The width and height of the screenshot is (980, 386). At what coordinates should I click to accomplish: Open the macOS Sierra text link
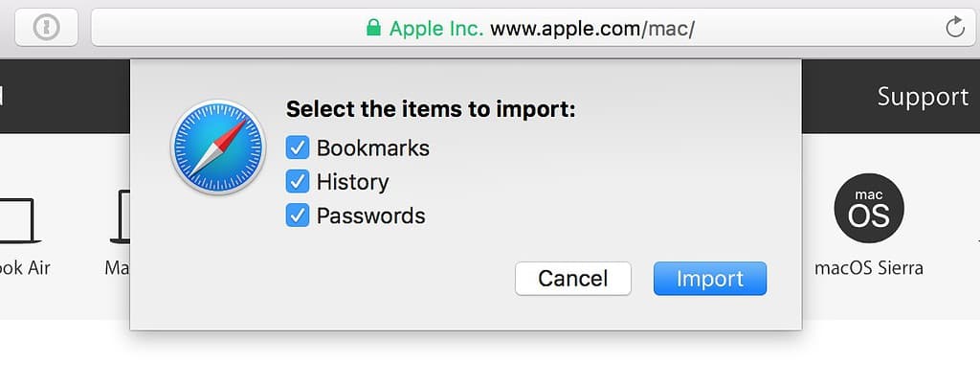click(x=868, y=268)
